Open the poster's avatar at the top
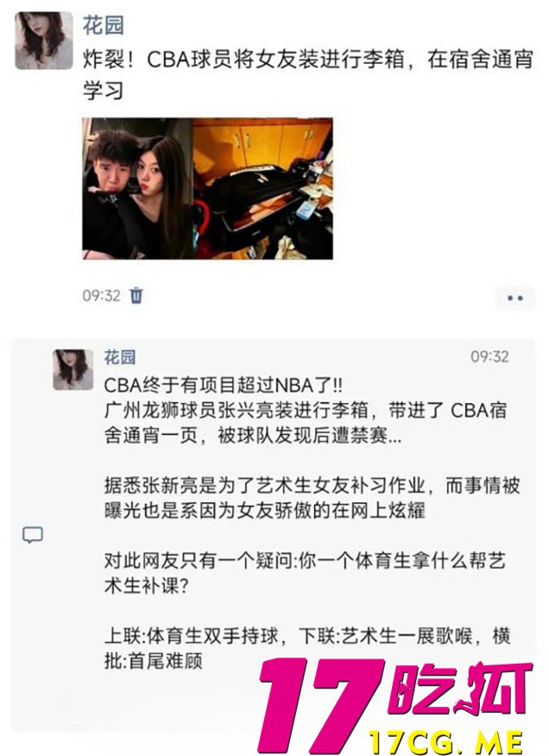549x756 pixels. pos(44,41)
